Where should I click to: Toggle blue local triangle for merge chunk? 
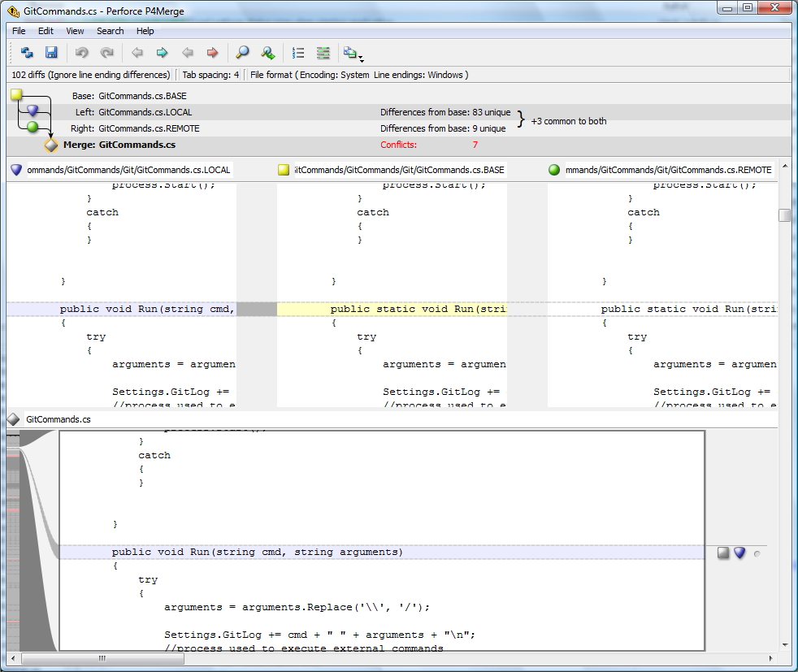click(x=739, y=553)
